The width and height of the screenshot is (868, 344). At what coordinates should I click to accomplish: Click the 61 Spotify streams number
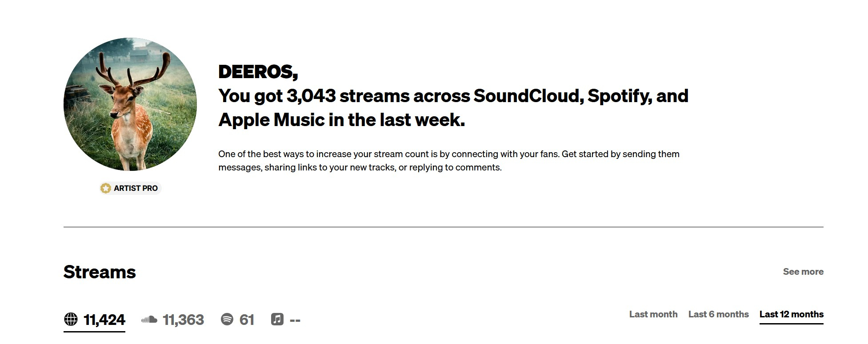click(247, 320)
